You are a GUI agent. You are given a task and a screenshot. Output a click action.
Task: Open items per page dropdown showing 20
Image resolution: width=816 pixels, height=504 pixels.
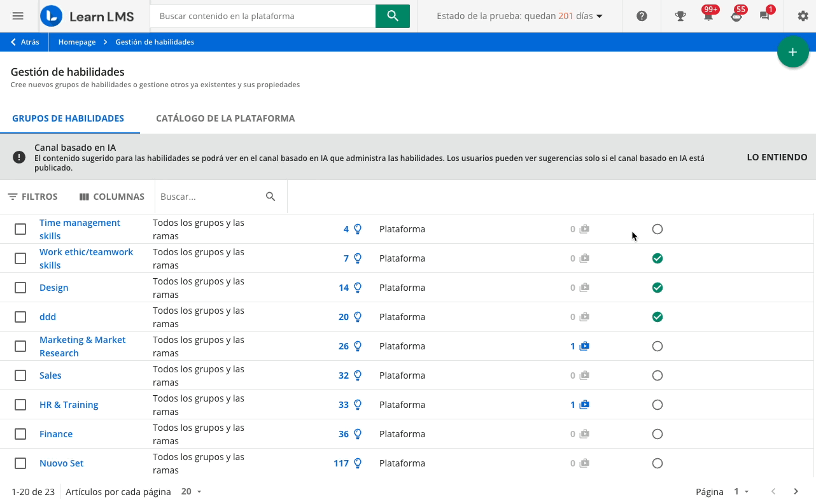191,491
